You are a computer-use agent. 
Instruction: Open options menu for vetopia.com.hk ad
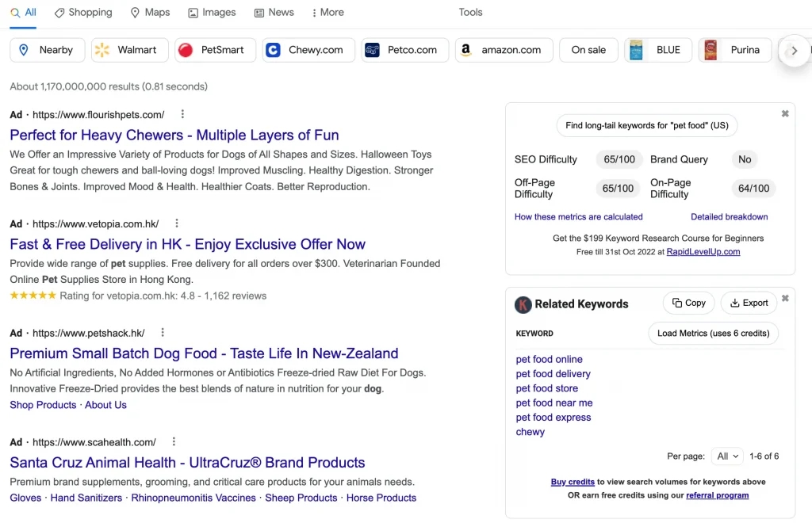click(177, 223)
